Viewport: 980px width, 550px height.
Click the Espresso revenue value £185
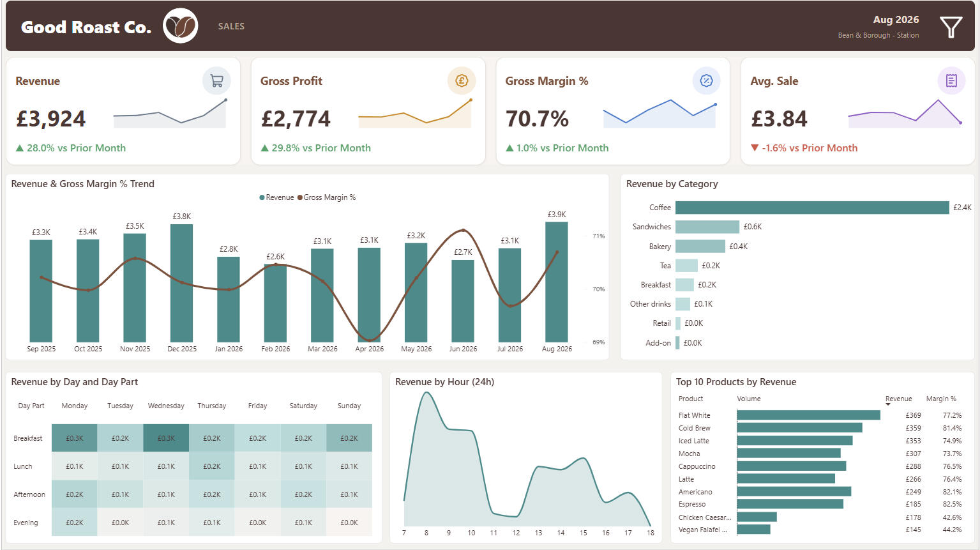(x=914, y=504)
